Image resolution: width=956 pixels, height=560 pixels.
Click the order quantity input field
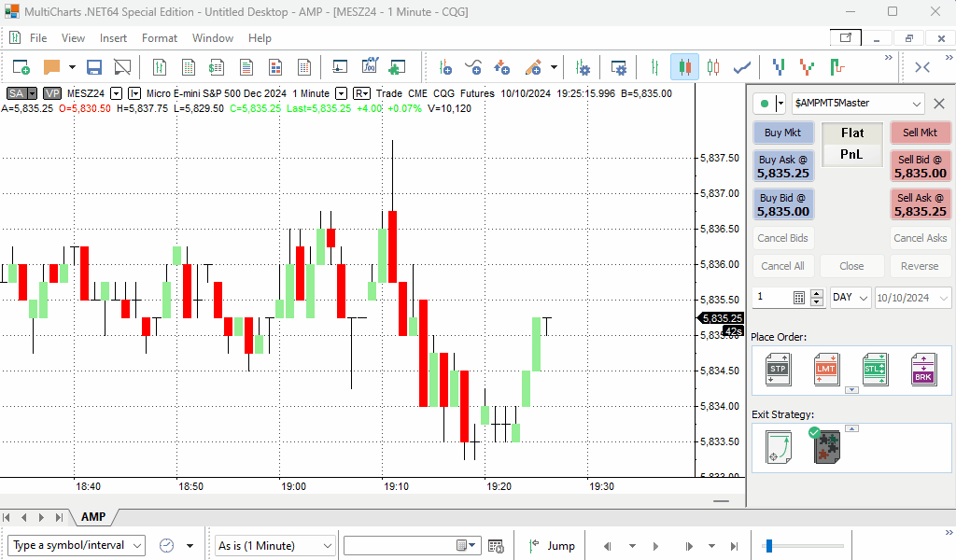(x=772, y=298)
